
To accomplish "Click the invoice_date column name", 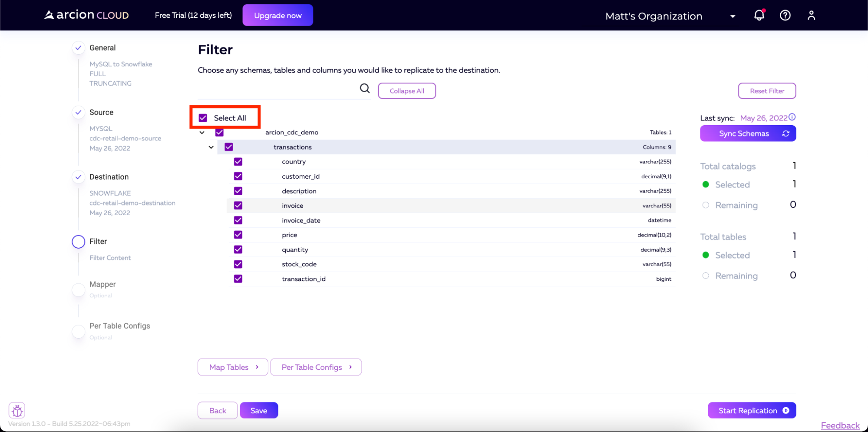I will (301, 220).
